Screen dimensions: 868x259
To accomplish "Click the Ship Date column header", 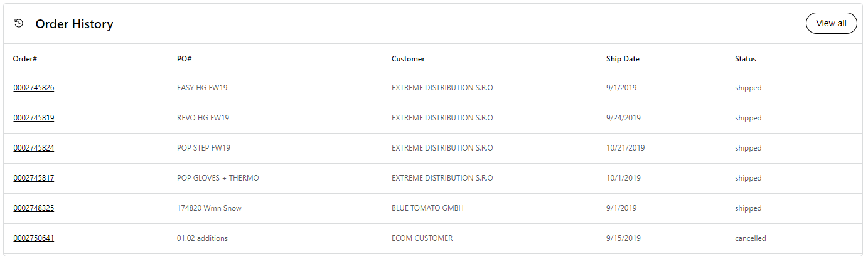I will click(623, 59).
